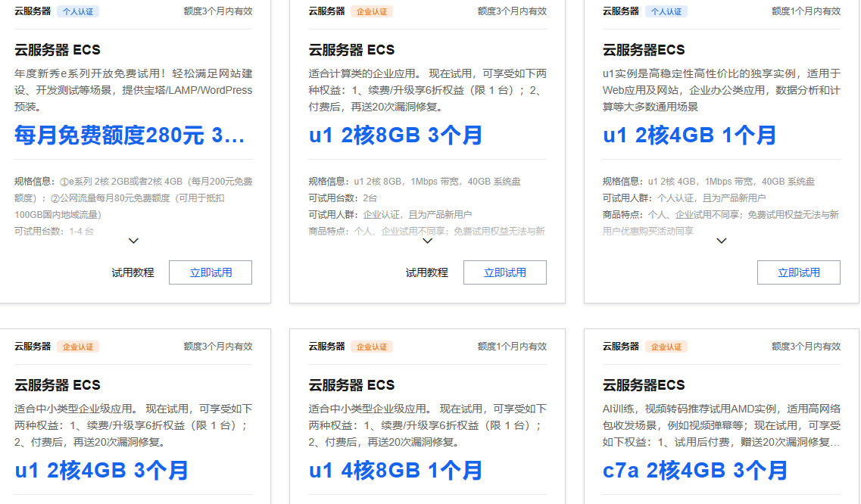Click 可试用人群: 企业认证 spec line
This screenshot has width=861, height=504.
pyautogui.click(x=390, y=215)
